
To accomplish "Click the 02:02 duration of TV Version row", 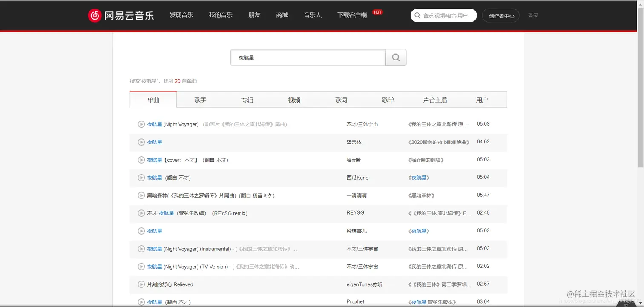I will point(483,266).
